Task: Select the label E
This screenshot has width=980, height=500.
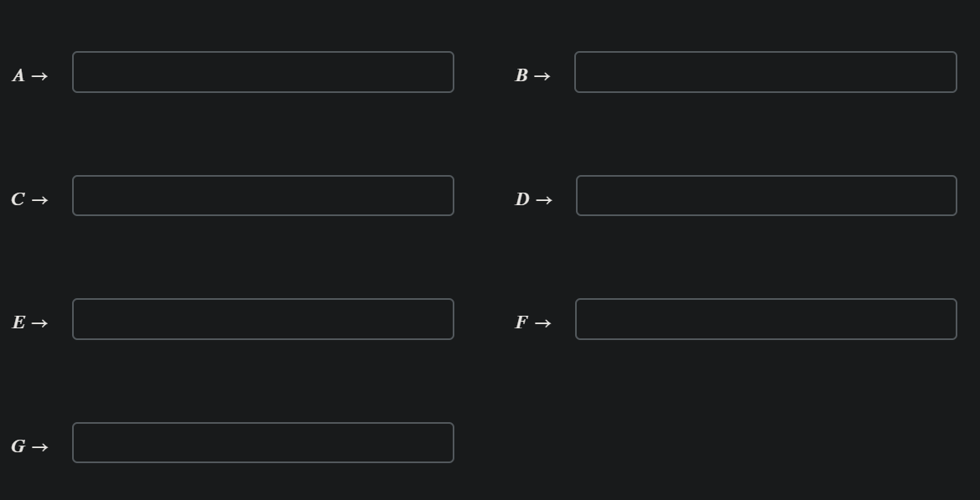Action: (x=17, y=322)
